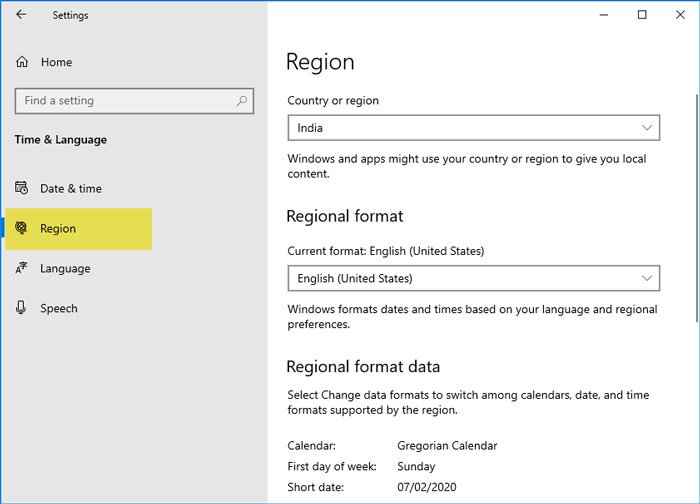Switch to the Language settings section
The height and width of the screenshot is (504, 700).
tap(65, 268)
